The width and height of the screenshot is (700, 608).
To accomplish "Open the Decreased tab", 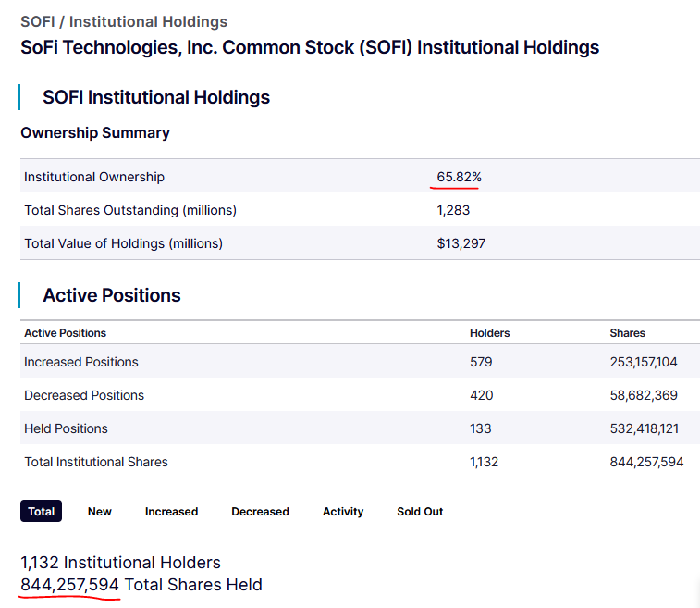I will (x=260, y=512).
